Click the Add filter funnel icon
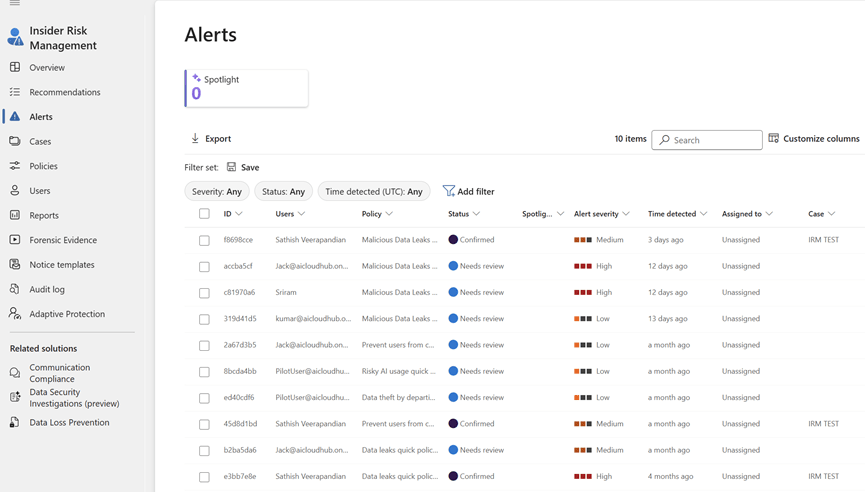The width and height of the screenshot is (865, 492). tap(449, 191)
